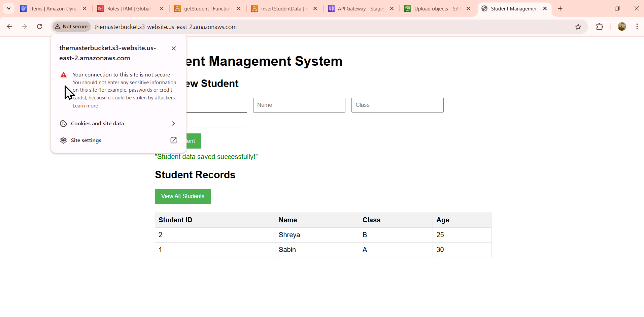Click the Not secure indicator chip

pyautogui.click(x=71, y=27)
